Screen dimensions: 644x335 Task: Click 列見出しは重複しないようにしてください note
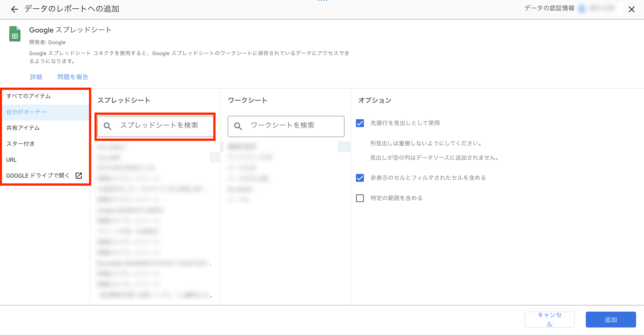[426, 143]
